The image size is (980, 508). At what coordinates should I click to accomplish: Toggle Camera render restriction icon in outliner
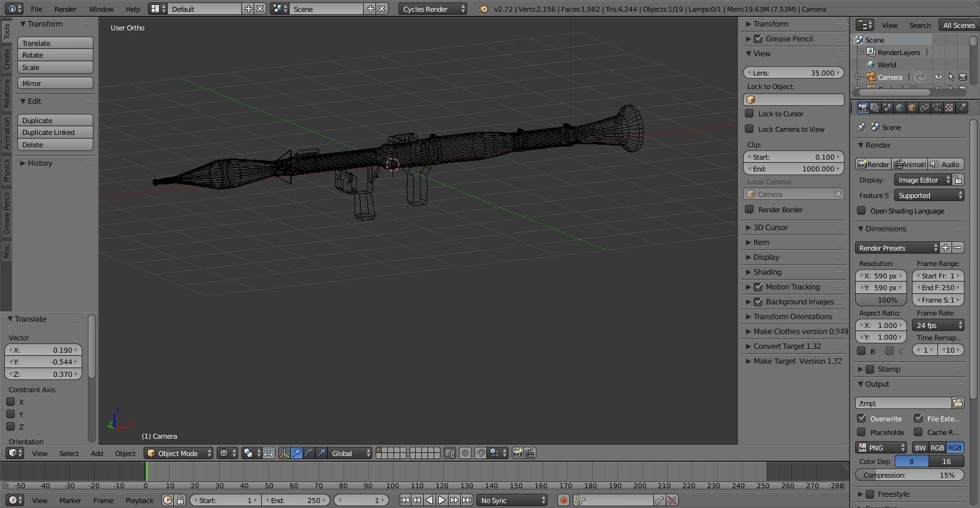pos(963,77)
